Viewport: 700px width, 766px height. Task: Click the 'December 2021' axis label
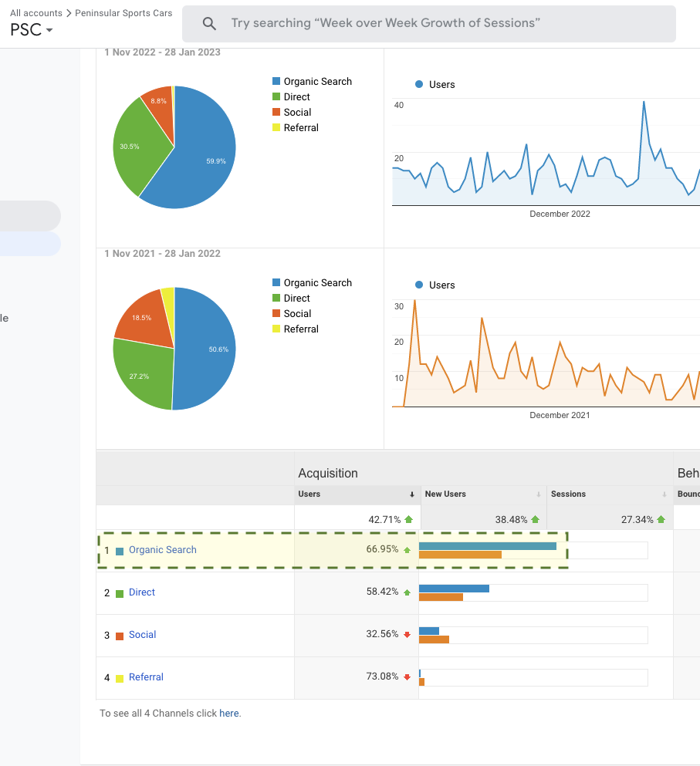point(560,415)
